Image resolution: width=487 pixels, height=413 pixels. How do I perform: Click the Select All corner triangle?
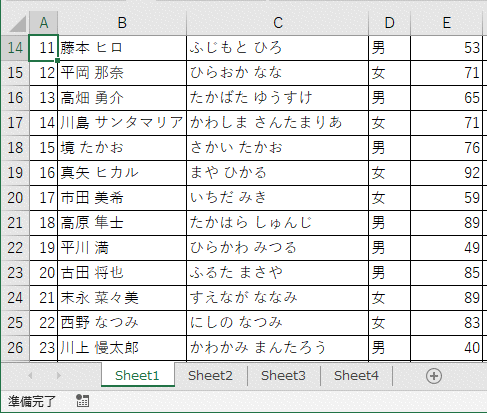16,23
